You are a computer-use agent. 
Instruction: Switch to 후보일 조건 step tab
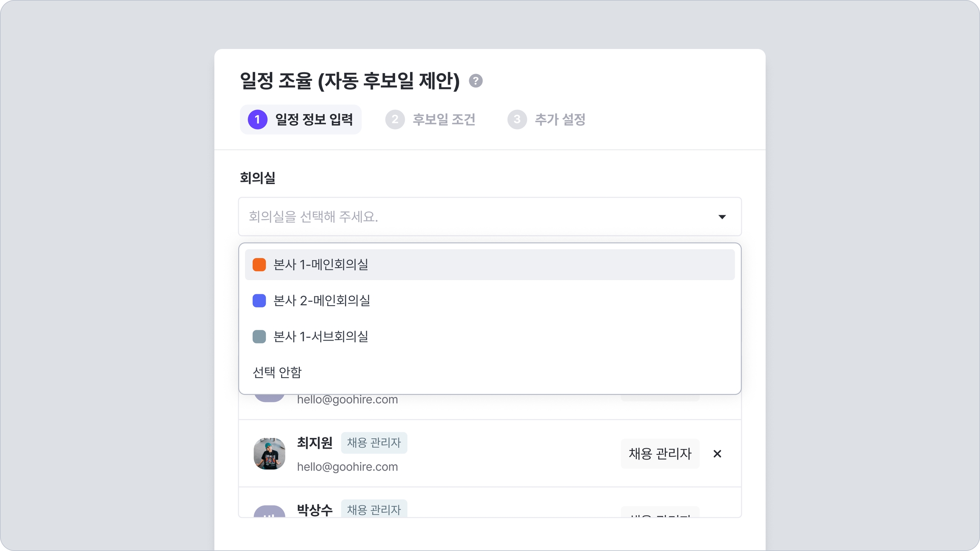point(443,119)
